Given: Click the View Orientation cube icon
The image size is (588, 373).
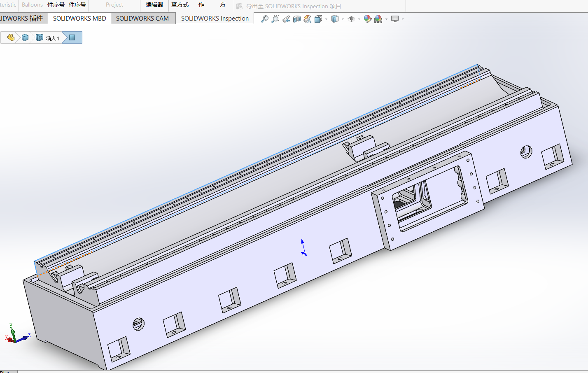Looking at the screenshot, I should 318,19.
